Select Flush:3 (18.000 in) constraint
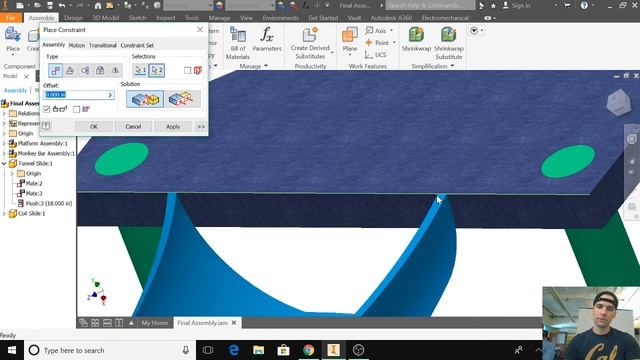Viewport: 640px width, 360px height. 44,203
